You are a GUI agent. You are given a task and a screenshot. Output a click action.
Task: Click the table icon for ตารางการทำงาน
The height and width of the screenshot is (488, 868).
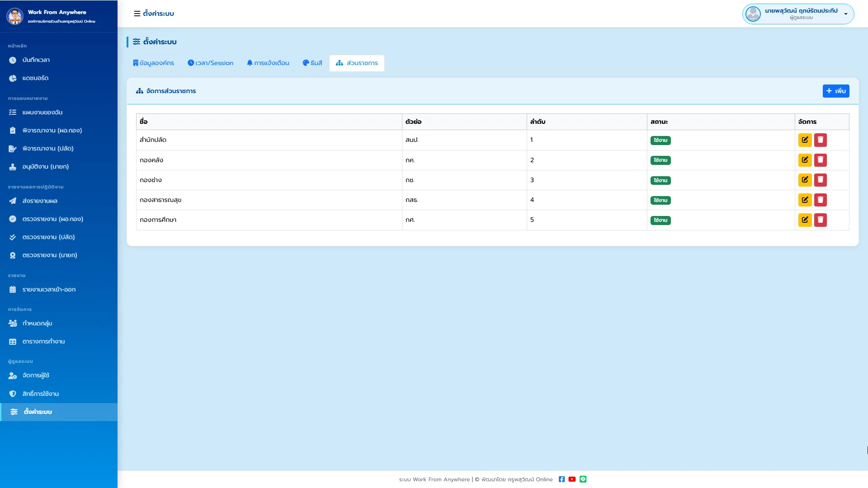point(13,342)
